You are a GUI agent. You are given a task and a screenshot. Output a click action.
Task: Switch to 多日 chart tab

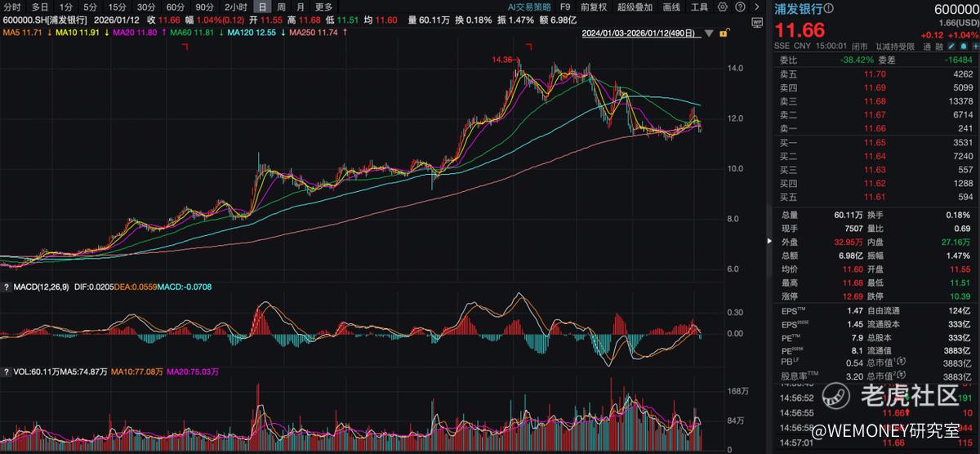click(x=40, y=7)
